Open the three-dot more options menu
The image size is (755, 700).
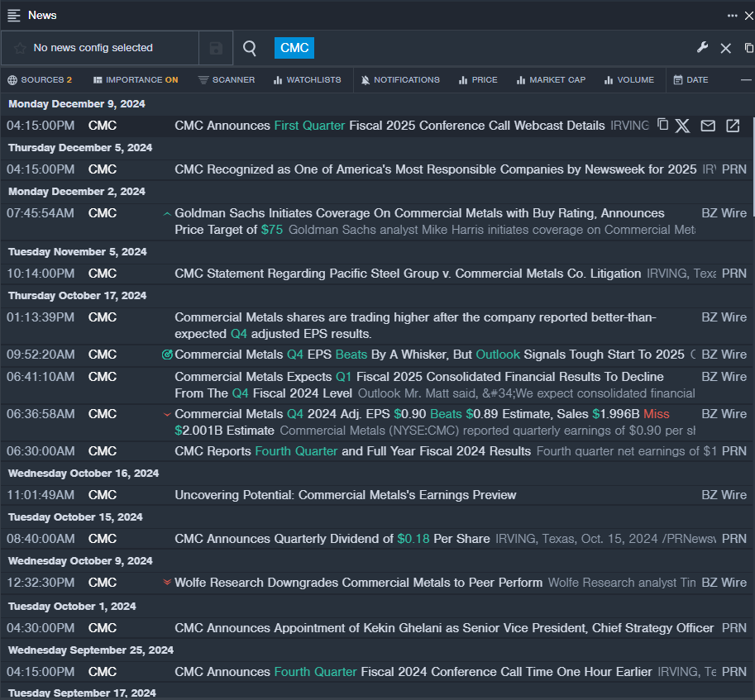point(732,16)
